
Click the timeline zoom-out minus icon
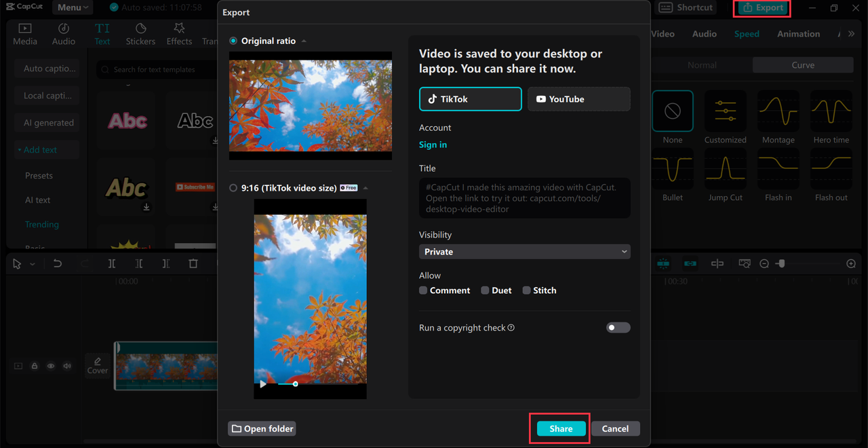pyautogui.click(x=764, y=263)
